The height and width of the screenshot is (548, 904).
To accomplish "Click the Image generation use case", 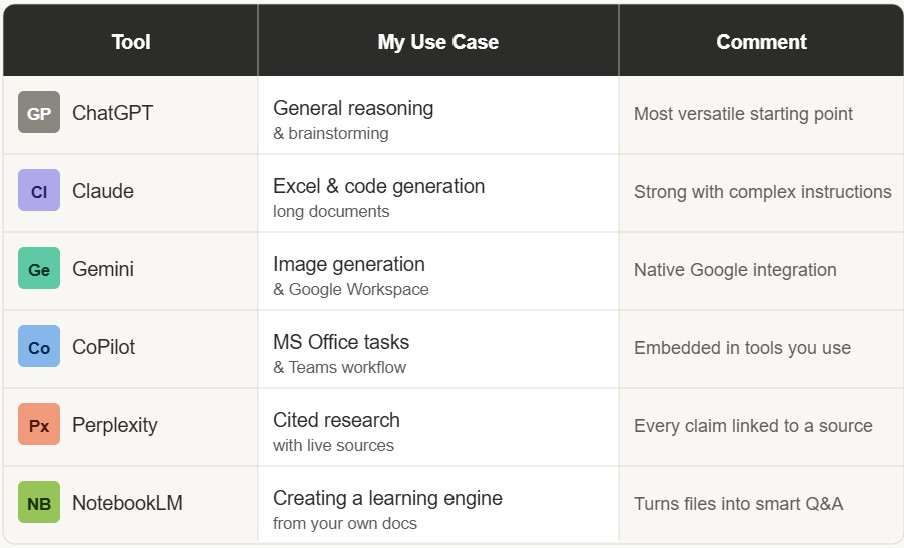I will (x=349, y=264).
